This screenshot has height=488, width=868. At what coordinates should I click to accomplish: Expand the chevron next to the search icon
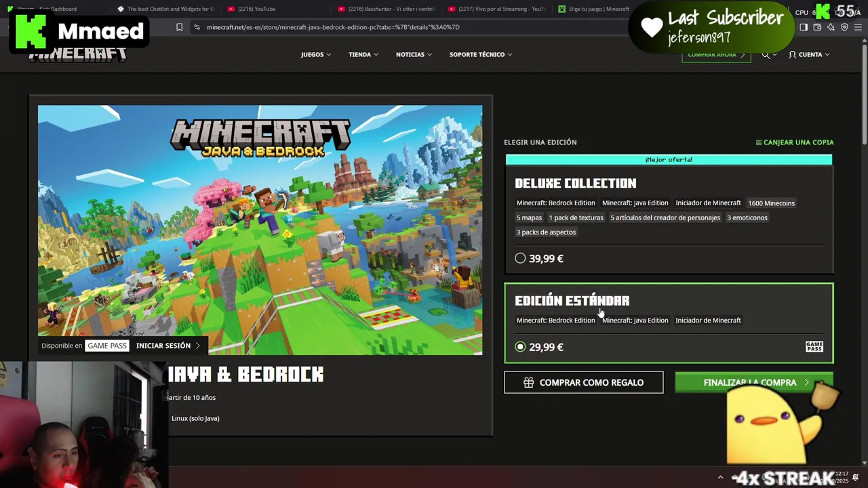tap(775, 55)
